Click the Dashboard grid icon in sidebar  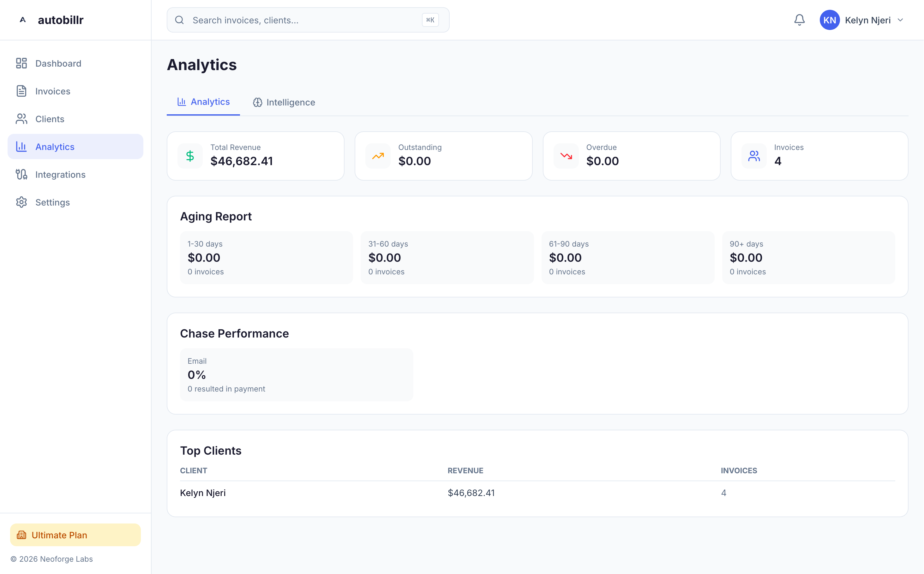[x=21, y=63]
